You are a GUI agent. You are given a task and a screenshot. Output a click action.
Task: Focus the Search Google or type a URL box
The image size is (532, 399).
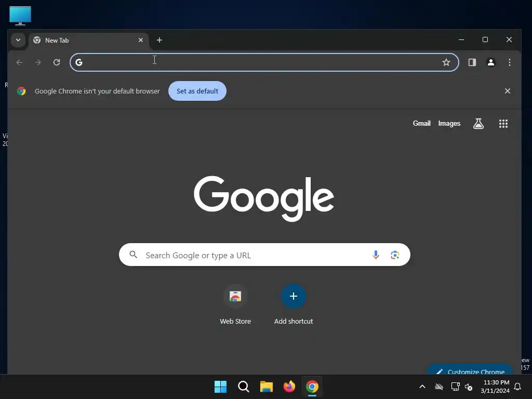[264, 255]
